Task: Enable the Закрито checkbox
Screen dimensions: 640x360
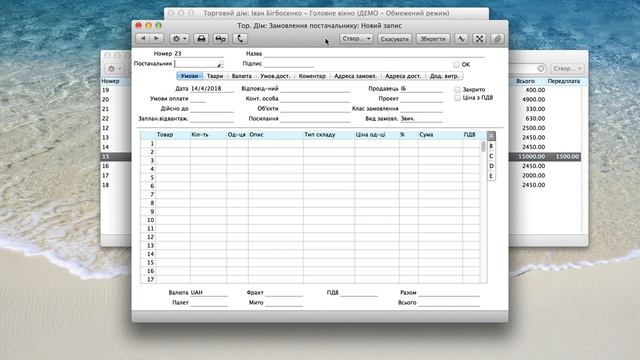Action: (458, 89)
